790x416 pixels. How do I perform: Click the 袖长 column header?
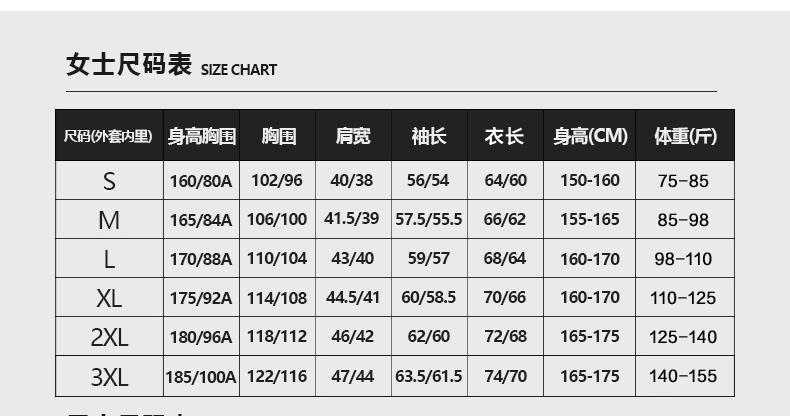429,136
